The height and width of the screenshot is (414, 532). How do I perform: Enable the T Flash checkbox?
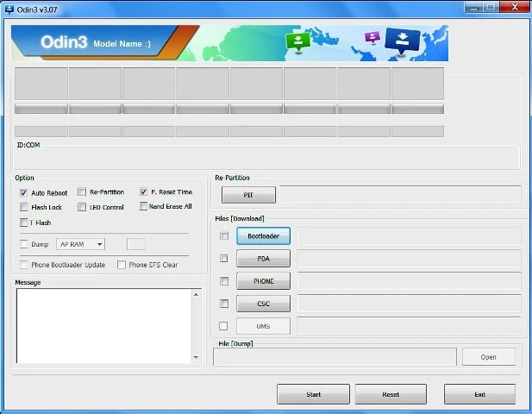(24, 223)
